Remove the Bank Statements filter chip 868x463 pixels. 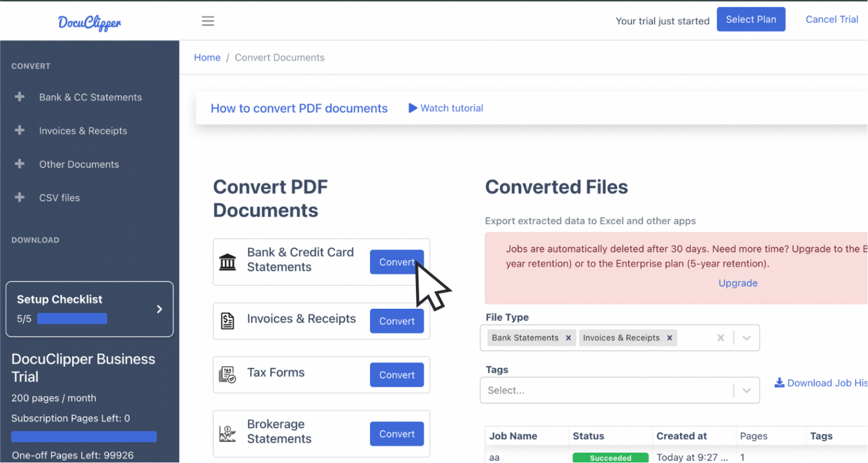pos(568,338)
